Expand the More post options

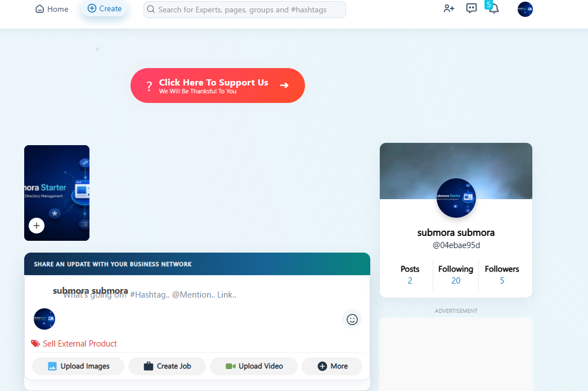coord(332,366)
